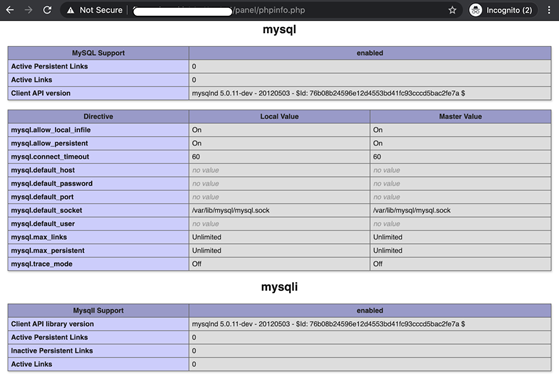559x377 pixels.
Task: Click master no value for mysql.default_user
Action: click(387, 224)
